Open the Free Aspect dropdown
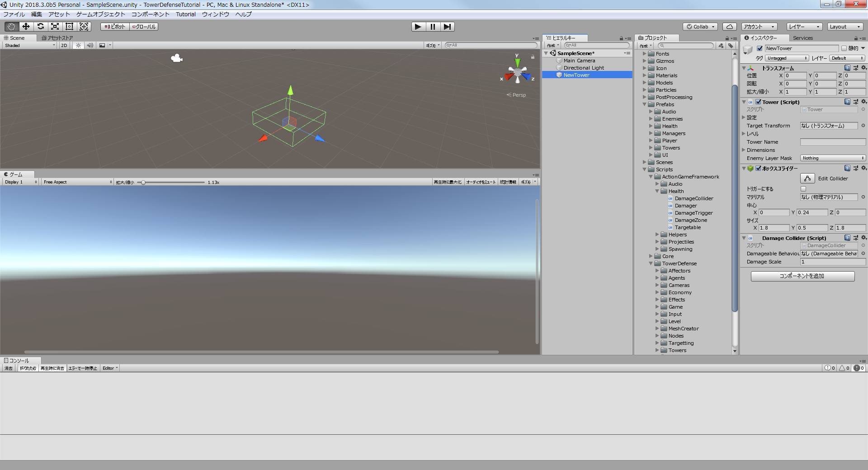 coord(78,182)
